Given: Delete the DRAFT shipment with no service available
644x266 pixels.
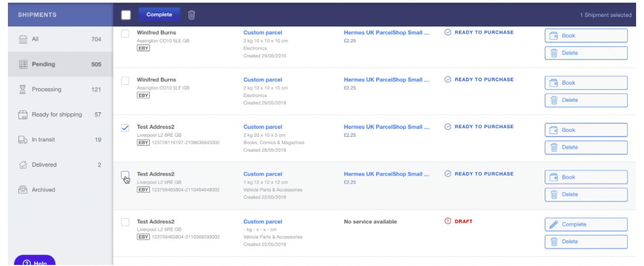Looking at the screenshot, I should [586, 241].
